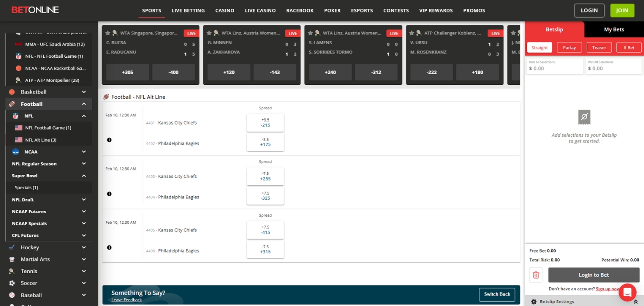Open Specials (1) under Super Bowl
Screen dimensions: 644x306
click(26, 188)
